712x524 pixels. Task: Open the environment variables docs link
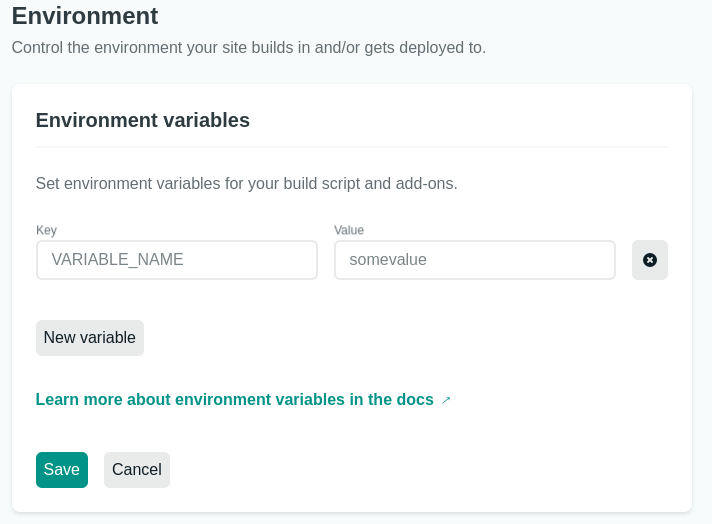[234, 400]
